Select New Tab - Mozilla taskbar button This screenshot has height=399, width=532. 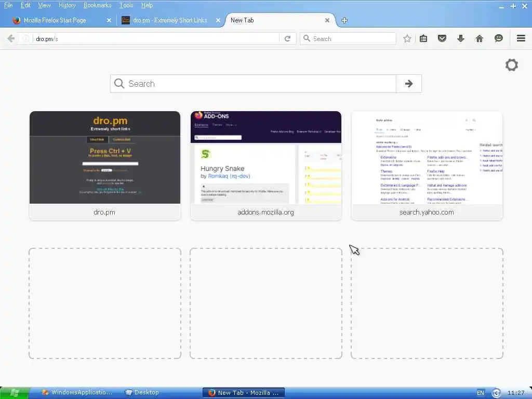point(244,393)
